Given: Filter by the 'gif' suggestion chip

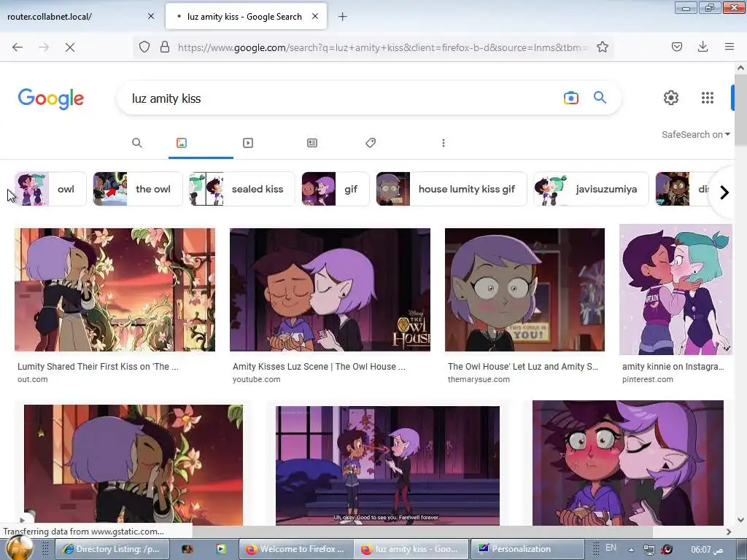Looking at the screenshot, I should click(x=336, y=189).
